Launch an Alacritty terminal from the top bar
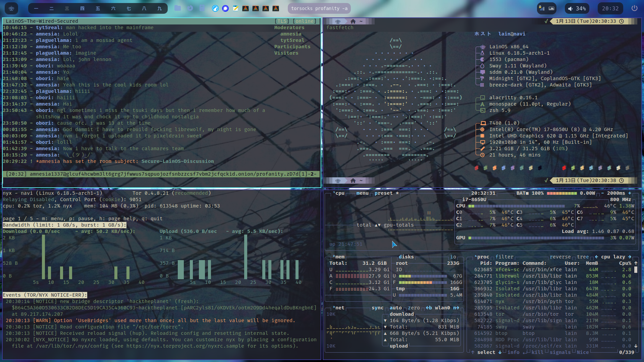Image resolution: width=644 pixels, height=362 pixels. 246,8
